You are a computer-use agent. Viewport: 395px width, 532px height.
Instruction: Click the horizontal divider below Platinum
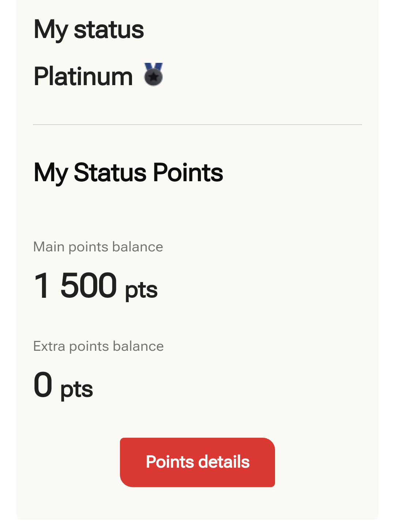(197, 125)
